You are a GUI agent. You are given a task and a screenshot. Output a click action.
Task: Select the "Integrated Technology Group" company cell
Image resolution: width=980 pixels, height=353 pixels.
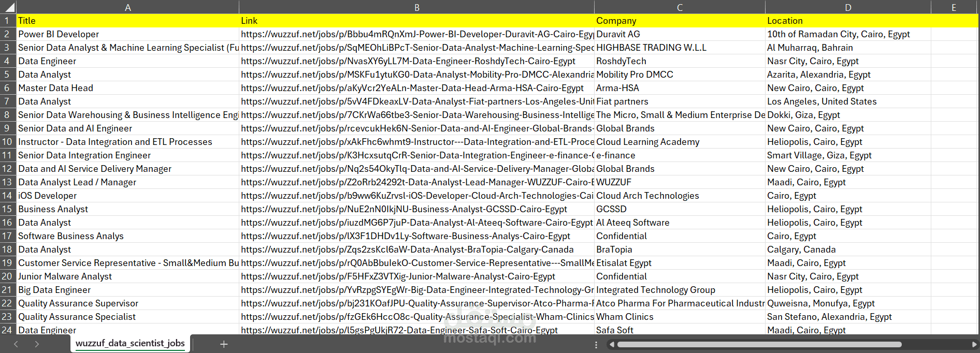680,290
